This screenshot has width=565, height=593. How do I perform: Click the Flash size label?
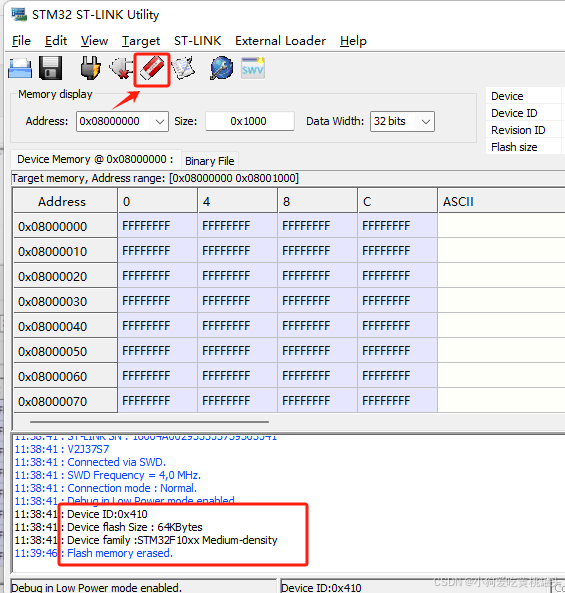pos(514,147)
